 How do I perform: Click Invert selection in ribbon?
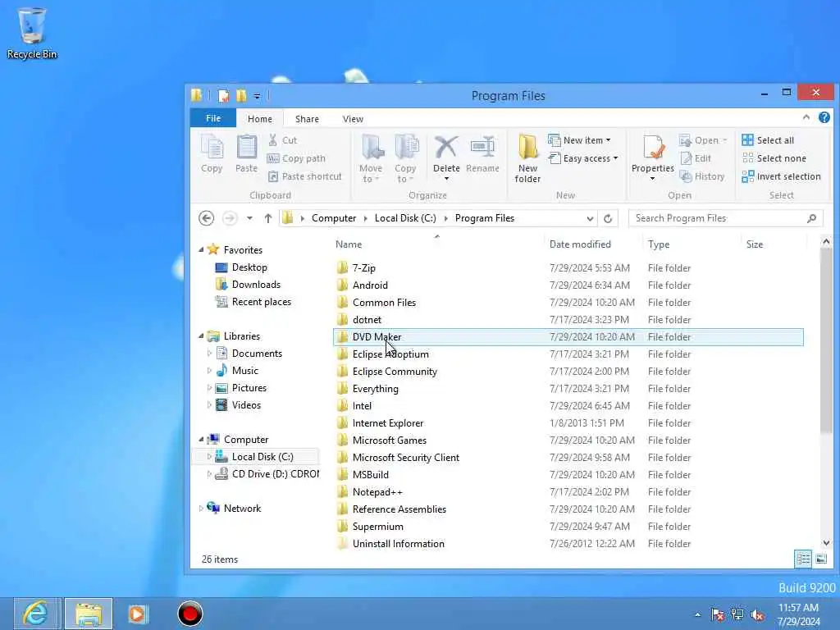(781, 176)
